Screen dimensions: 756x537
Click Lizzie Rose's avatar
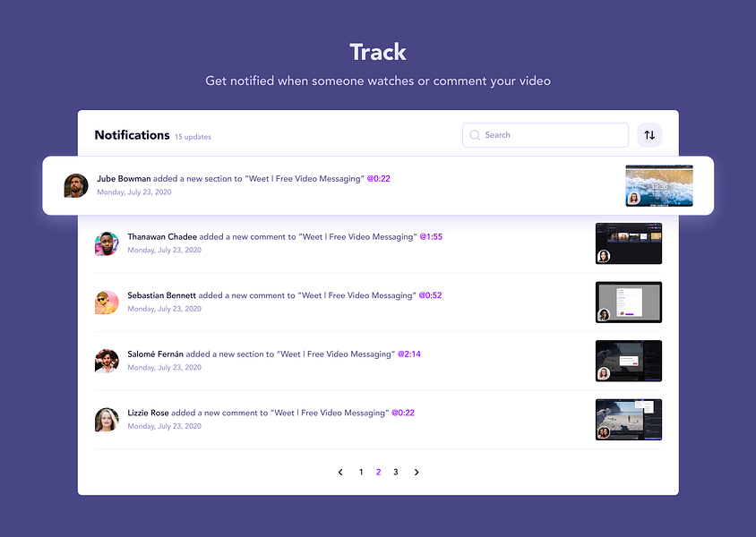[x=107, y=420]
